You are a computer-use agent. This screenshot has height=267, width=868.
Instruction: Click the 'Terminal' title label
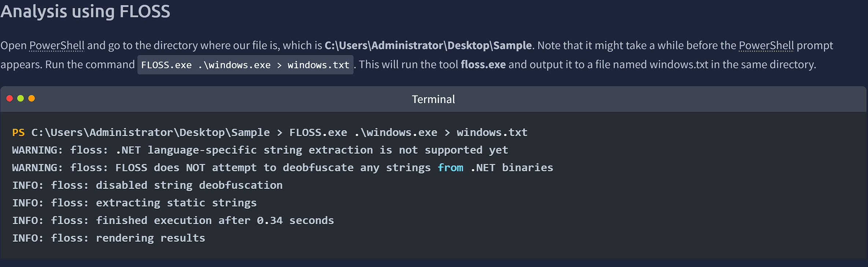point(433,99)
